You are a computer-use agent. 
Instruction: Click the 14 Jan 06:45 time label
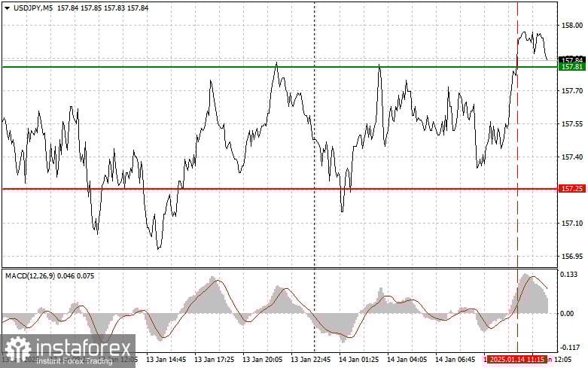click(x=455, y=360)
